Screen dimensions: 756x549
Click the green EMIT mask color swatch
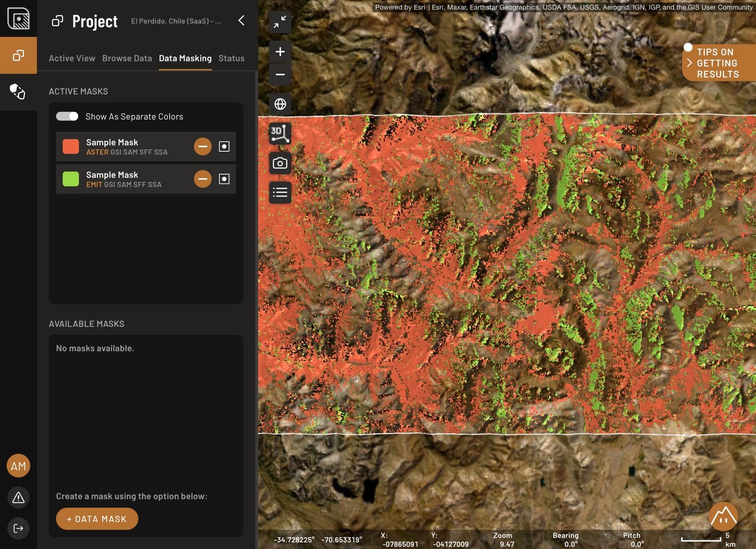71,179
